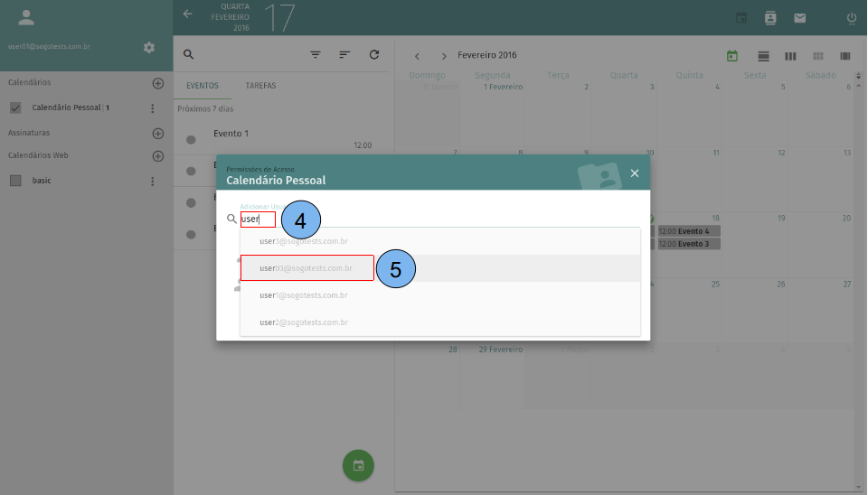Select user03@sogotests.com.br suggestion
The image size is (868, 495).
[304, 268]
